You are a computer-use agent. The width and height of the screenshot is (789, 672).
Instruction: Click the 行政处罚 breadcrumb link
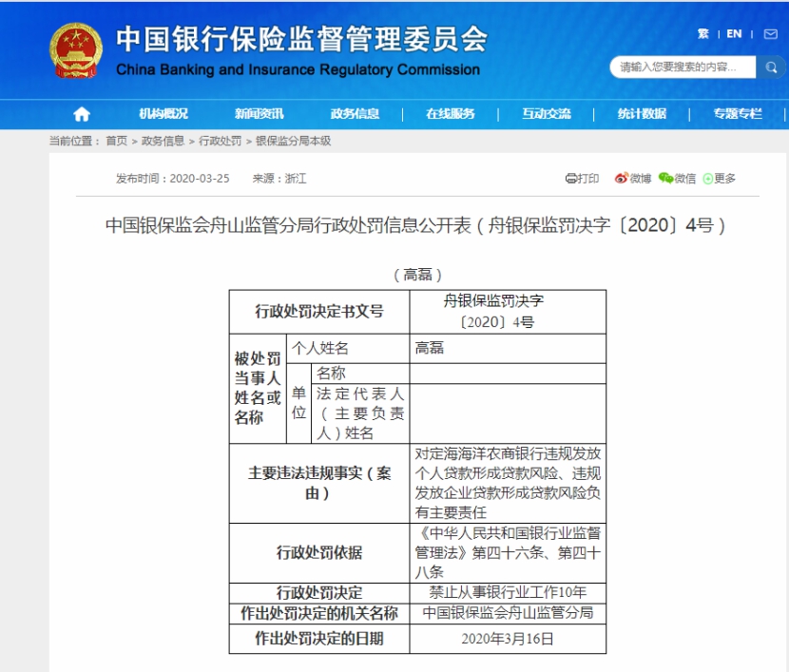220,141
